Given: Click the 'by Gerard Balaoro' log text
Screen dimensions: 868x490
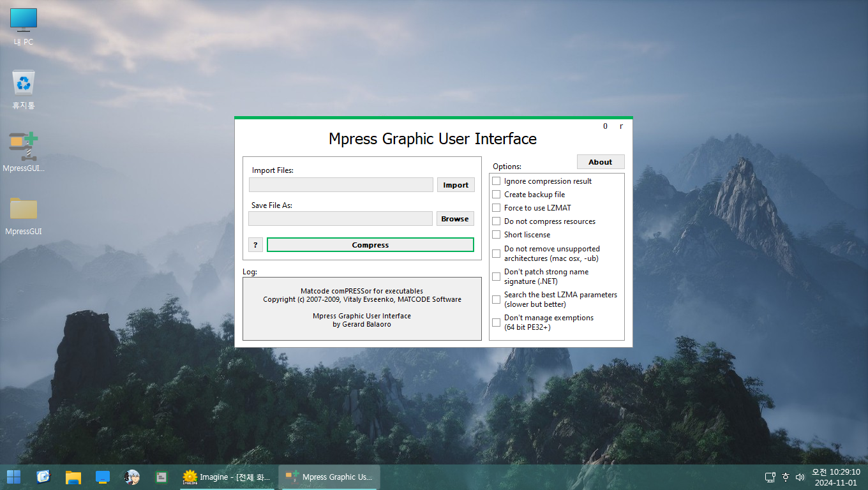Looking at the screenshot, I should [x=362, y=324].
